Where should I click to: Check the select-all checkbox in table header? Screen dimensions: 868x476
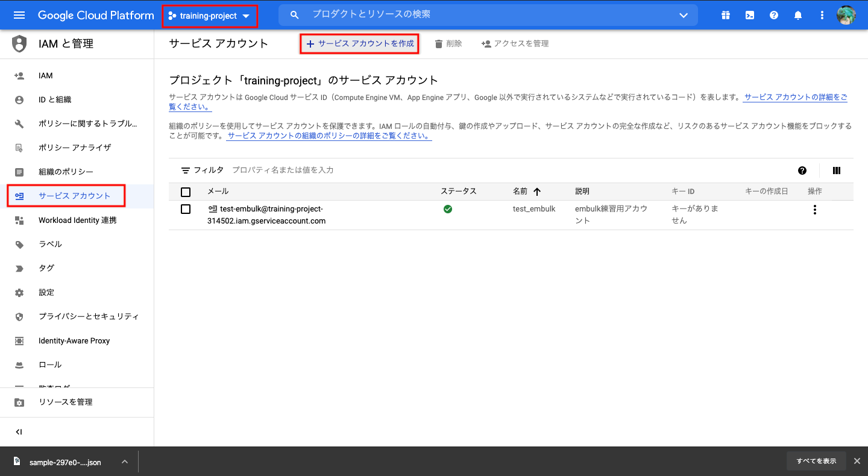pyautogui.click(x=186, y=192)
